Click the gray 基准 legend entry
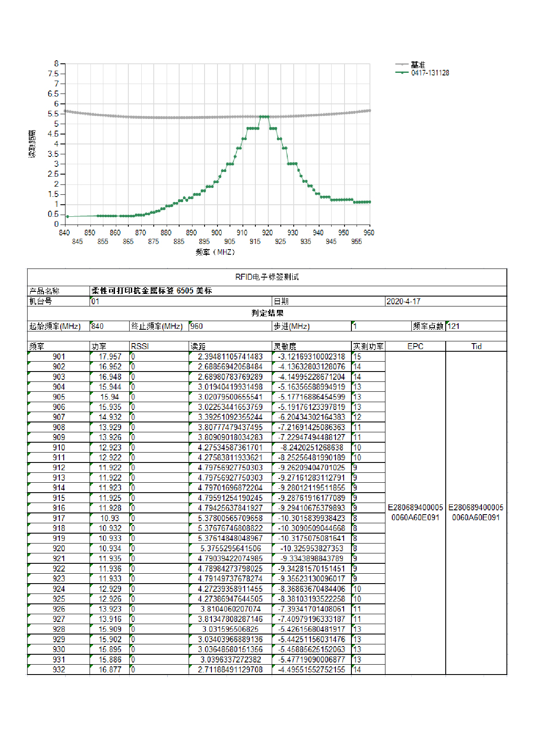The height and width of the screenshot is (756, 534). click(411, 65)
